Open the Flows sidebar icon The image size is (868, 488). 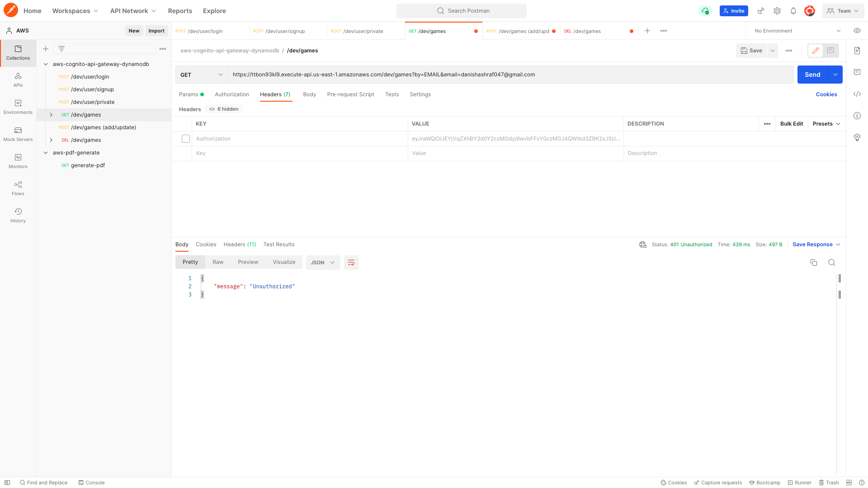point(18,188)
